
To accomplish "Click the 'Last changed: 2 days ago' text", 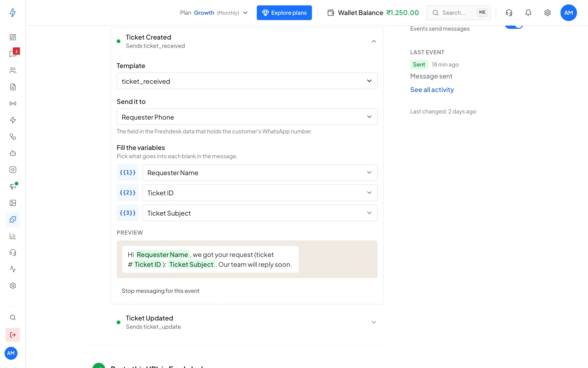I will tap(443, 111).
